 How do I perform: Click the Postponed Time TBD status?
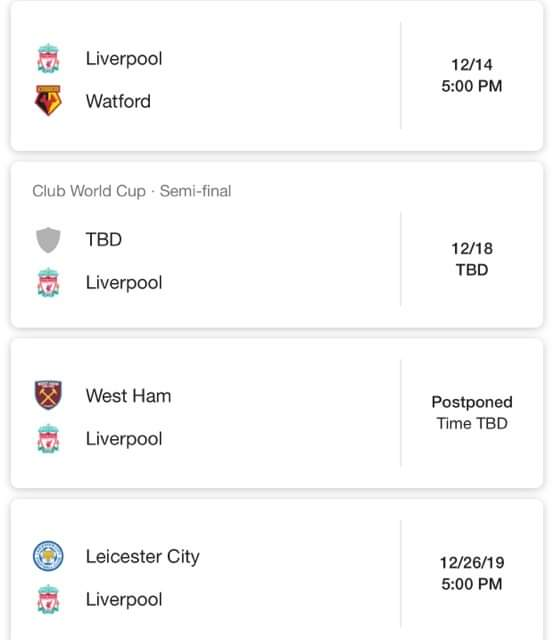click(472, 413)
